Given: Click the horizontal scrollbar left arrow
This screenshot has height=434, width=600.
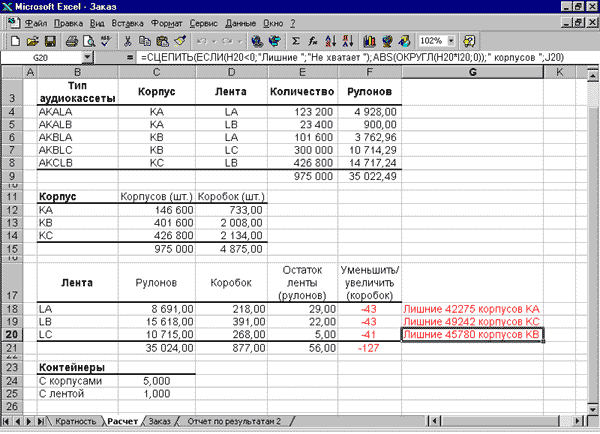Looking at the screenshot, I should click(434, 421).
